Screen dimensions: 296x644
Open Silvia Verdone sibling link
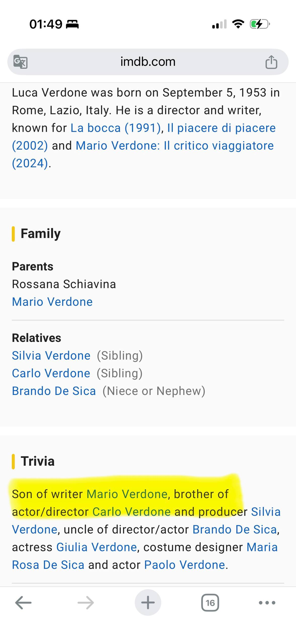click(x=51, y=355)
